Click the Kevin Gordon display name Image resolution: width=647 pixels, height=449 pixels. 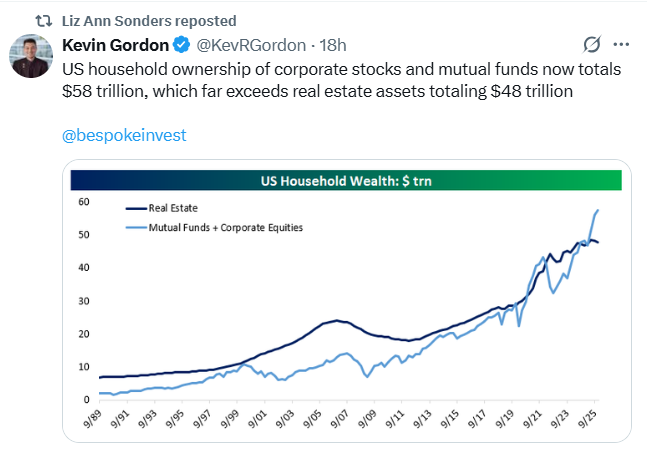tap(116, 45)
